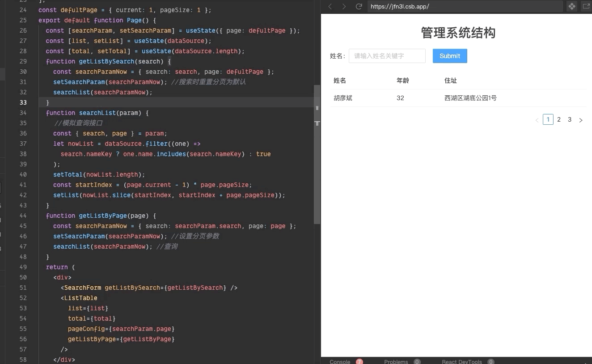Screen dimensions: 592x364
Task: Click line number 33 in the gutter
Action: coord(23,102)
